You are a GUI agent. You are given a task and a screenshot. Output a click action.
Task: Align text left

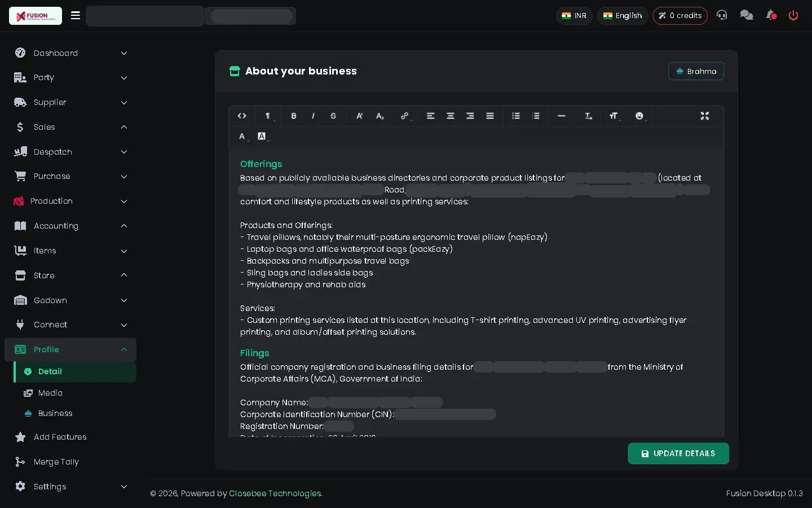tap(430, 116)
